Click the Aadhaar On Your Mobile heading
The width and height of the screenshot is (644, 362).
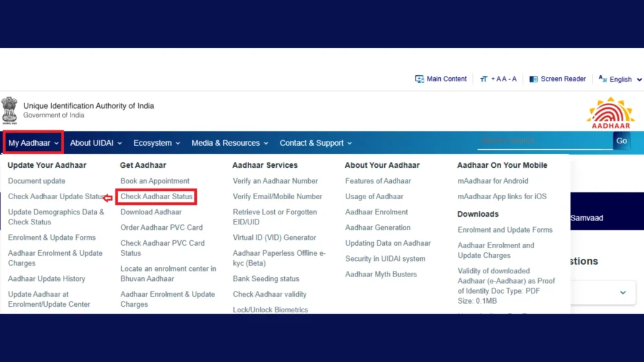coord(502,165)
